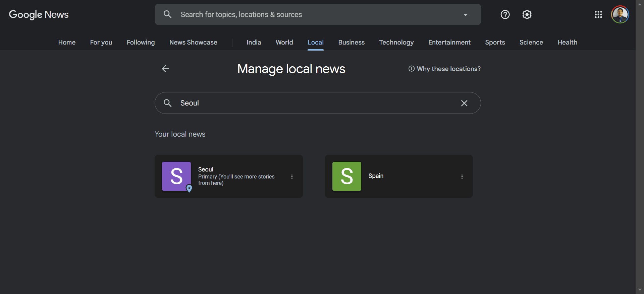Image resolution: width=644 pixels, height=294 pixels.
Task: Clear the Seoul search with the X icon
Action: pyautogui.click(x=464, y=103)
